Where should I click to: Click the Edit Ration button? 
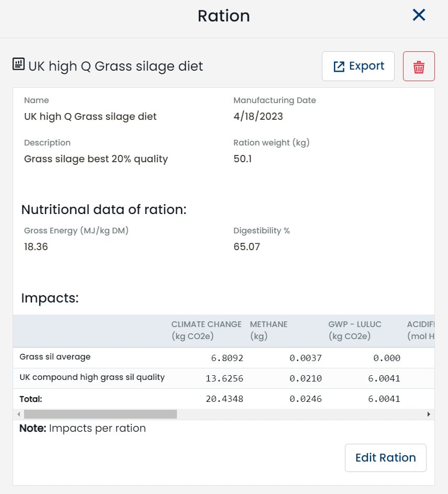click(385, 458)
